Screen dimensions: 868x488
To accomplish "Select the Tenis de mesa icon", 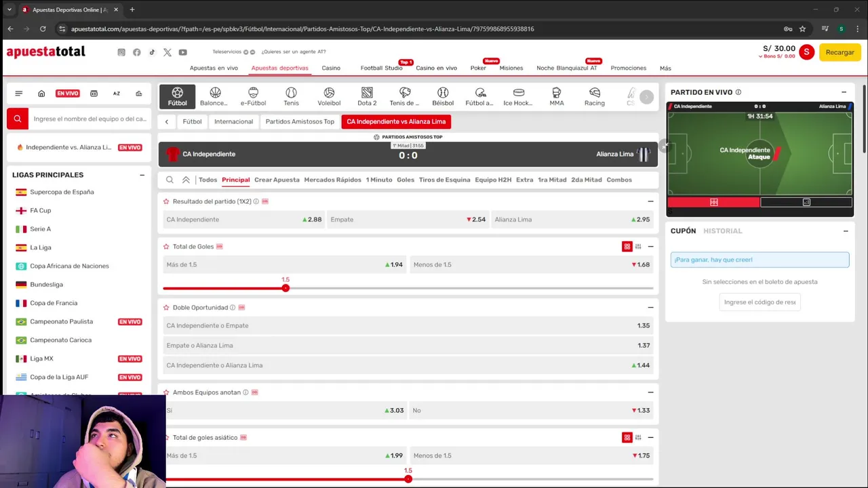I will click(405, 96).
